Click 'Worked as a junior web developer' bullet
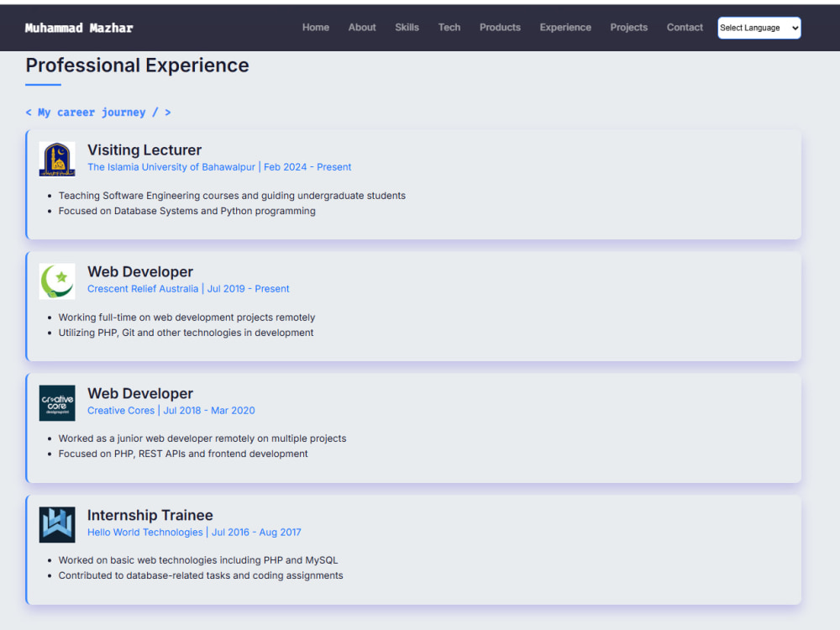Image resolution: width=840 pixels, height=630 pixels. (202, 438)
